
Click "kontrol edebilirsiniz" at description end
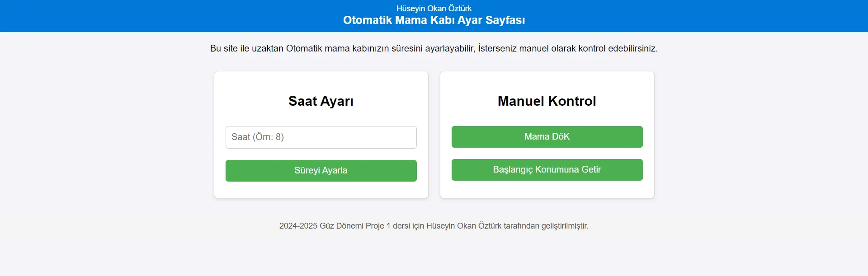pos(609,48)
